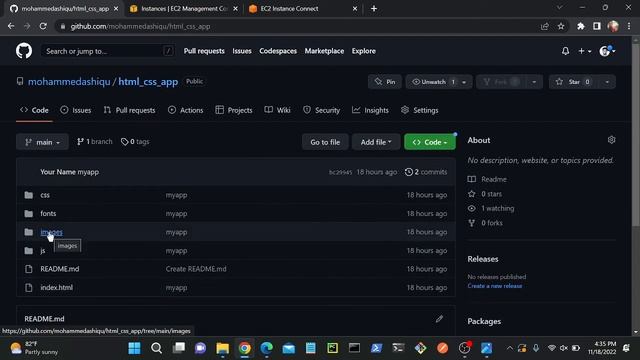Pin the repository to profile
Image resolution: width=640 pixels, height=360 pixels.
click(x=385, y=82)
